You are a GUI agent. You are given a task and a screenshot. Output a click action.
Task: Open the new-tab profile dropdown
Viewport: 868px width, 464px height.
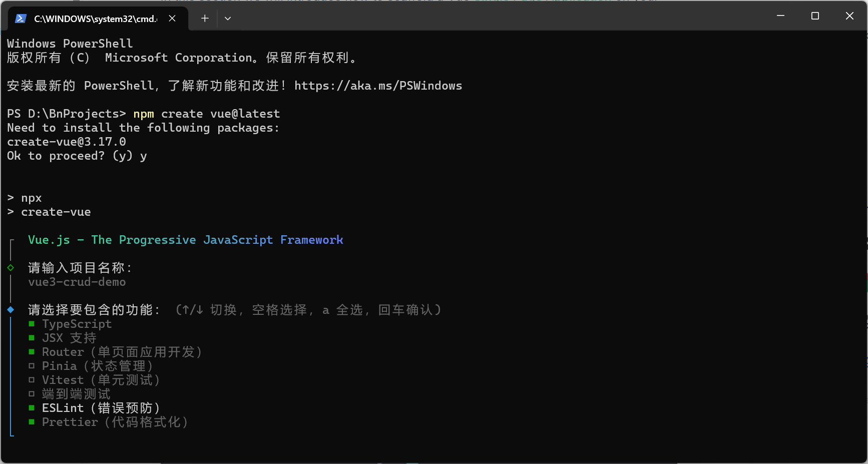(228, 19)
